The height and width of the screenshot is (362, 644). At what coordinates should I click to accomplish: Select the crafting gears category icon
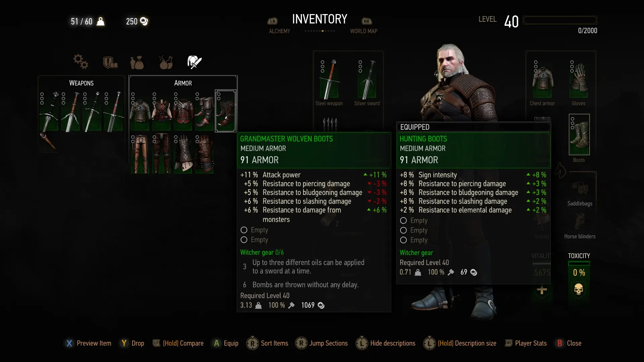[80, 62]
